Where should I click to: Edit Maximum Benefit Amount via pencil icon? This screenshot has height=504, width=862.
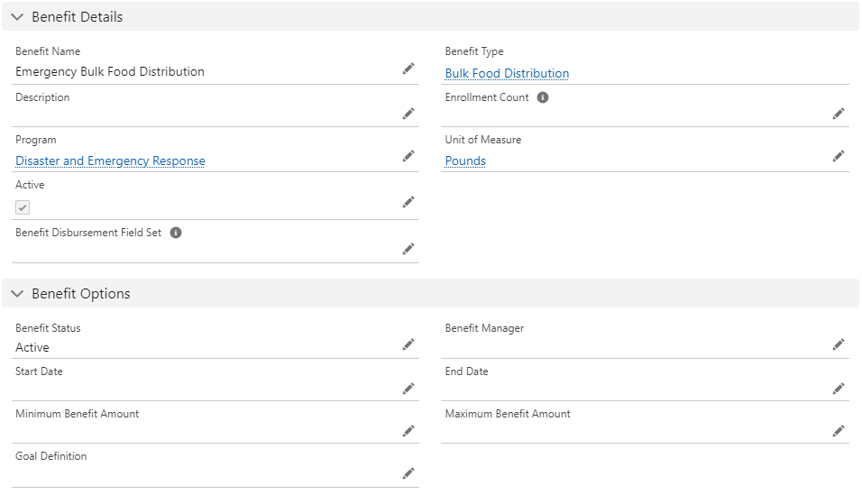838,431
